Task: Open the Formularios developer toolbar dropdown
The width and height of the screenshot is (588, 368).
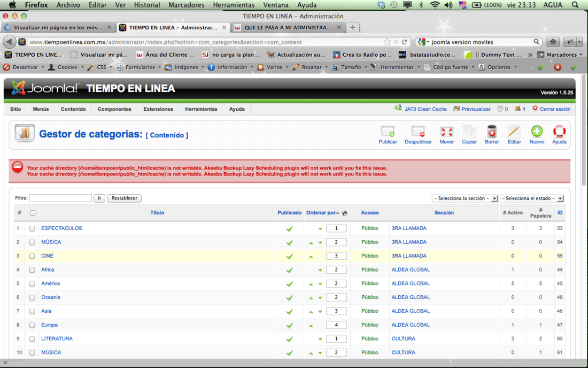Action: pyautogui.click(x=138, y=67)
